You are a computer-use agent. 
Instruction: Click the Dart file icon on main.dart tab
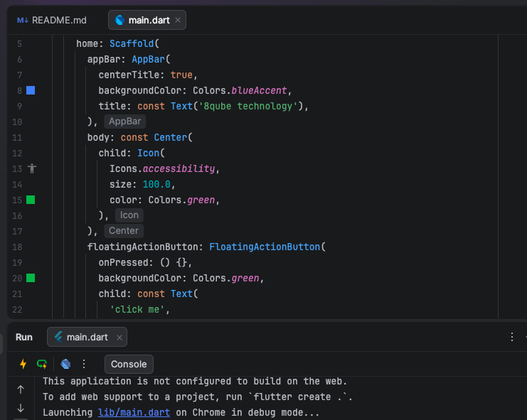[119, 20]
